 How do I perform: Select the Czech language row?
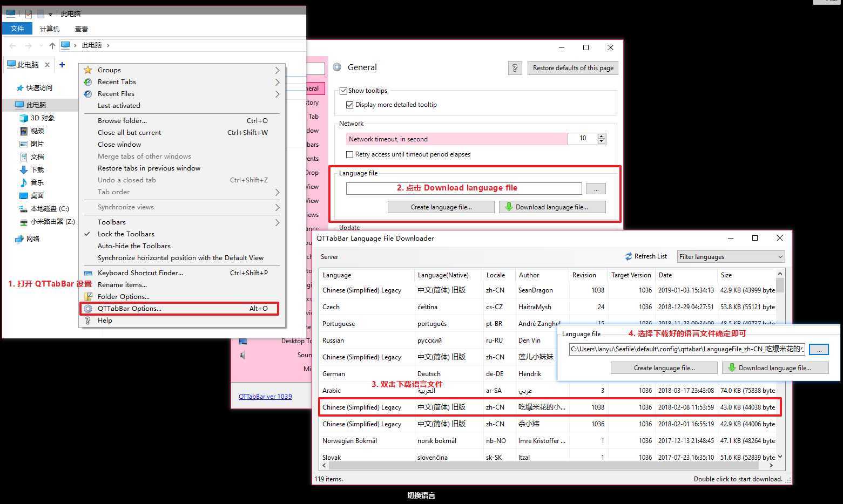[548, 307]
